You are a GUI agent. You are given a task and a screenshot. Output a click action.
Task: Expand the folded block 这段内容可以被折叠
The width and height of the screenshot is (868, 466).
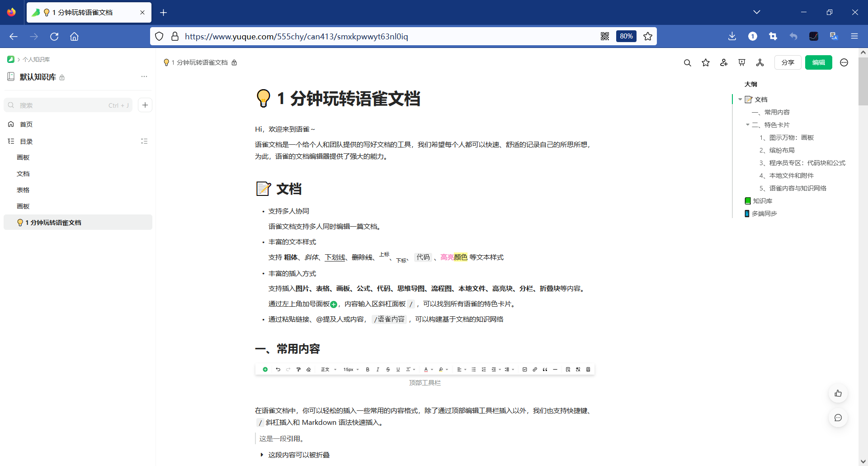pos(262,455)
